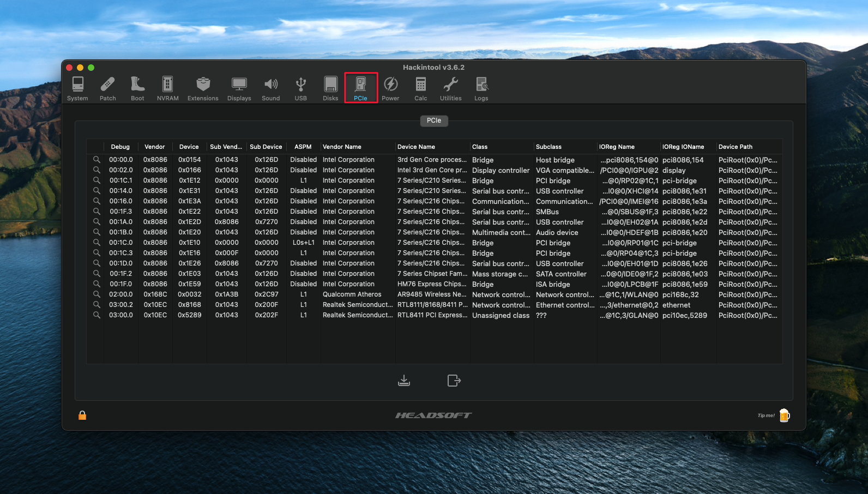Viewport: 868px width, 494px height.
Task: View the Logs section
Action: (481, 88)
